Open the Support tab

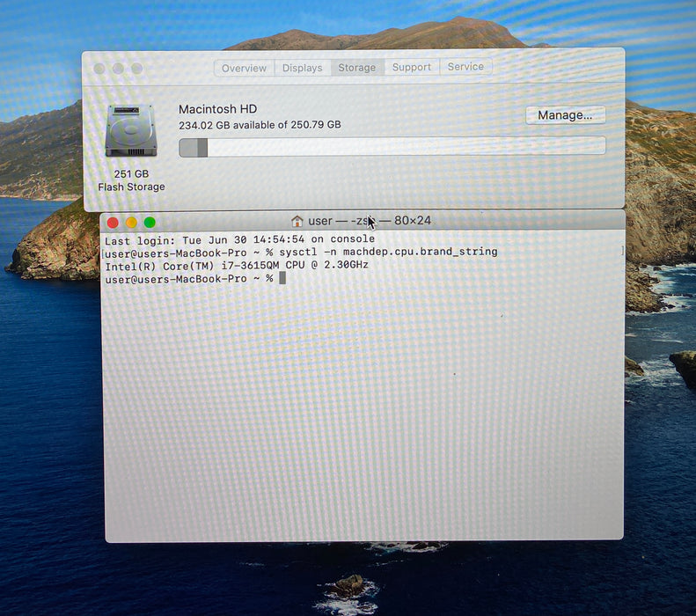point(412,67)
